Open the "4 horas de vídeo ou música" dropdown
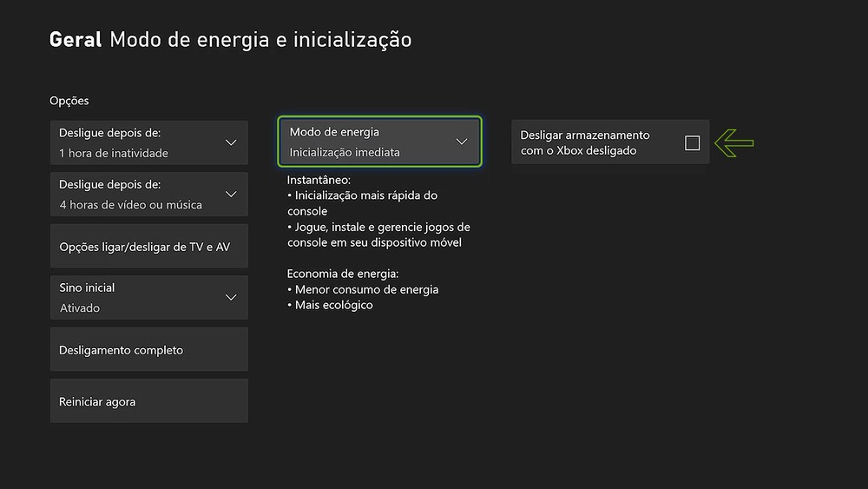 coord(130,205)
